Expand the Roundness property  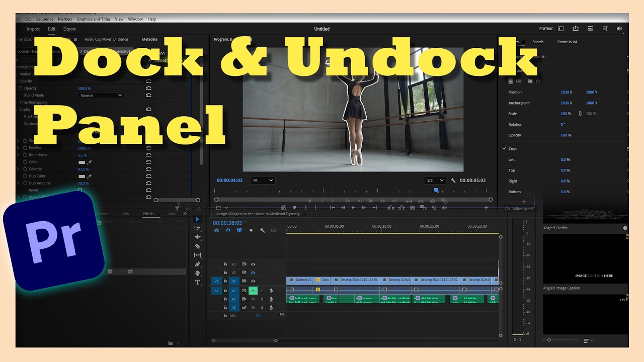18,155
